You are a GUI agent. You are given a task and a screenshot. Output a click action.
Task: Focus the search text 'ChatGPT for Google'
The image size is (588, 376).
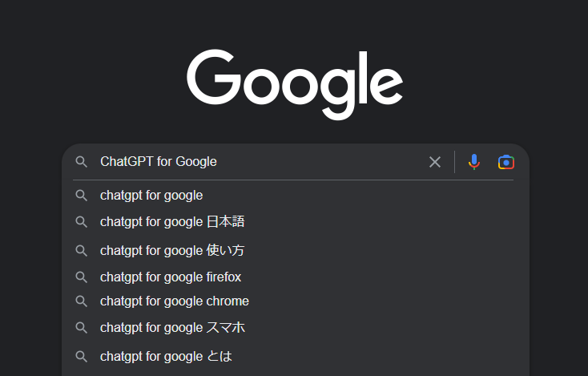159,162
